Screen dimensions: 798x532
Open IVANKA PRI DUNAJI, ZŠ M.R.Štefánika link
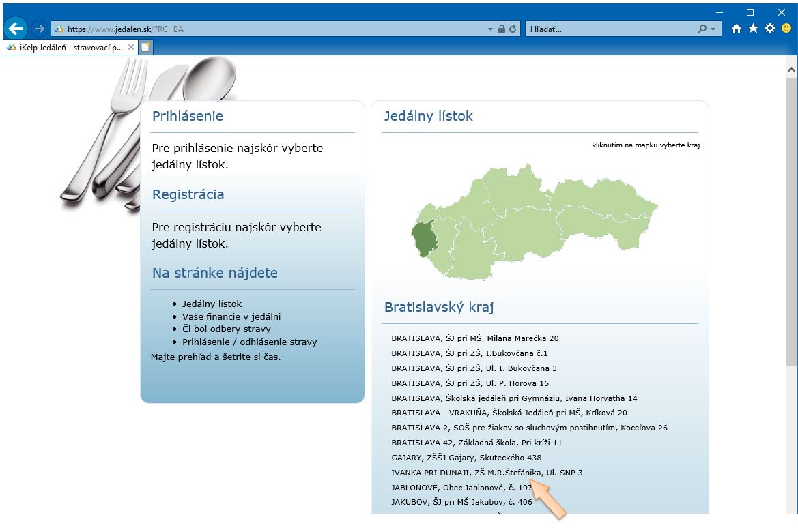[x=487, y=473]
